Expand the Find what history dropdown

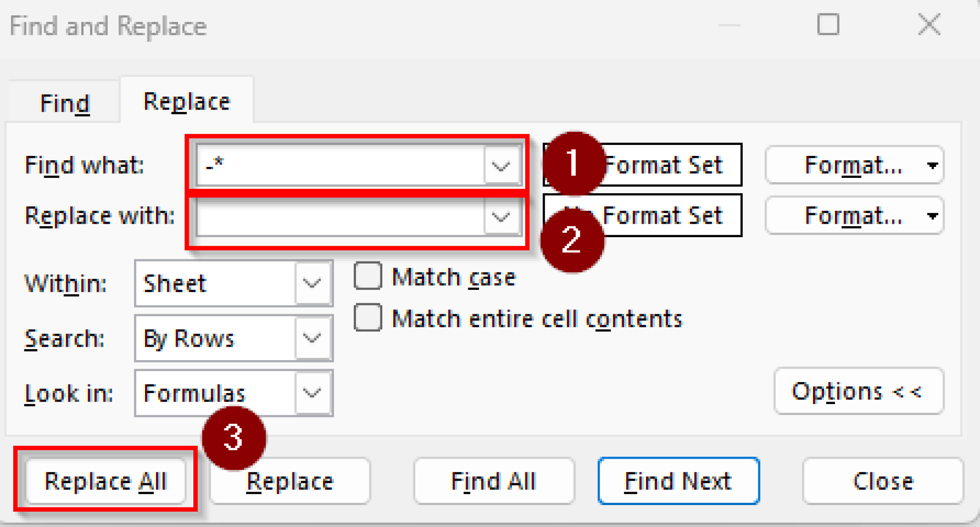click(501, 165)
